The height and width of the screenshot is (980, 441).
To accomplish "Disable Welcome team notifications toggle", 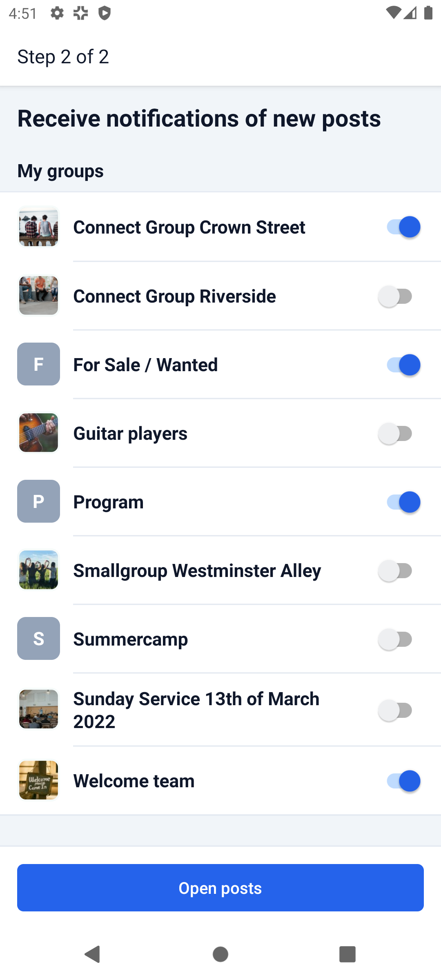I will click(x=403, y=781).
